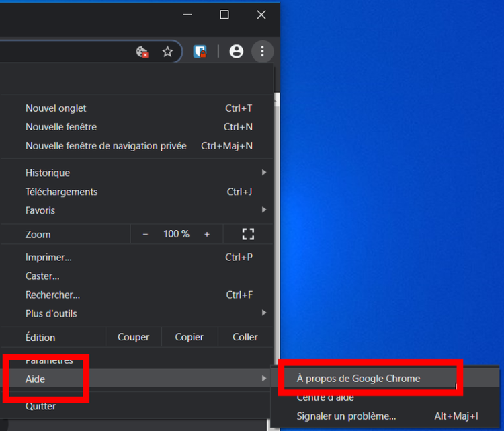Click the profile avatar icon
The image size is (504, 431).
tap(236, 51)
